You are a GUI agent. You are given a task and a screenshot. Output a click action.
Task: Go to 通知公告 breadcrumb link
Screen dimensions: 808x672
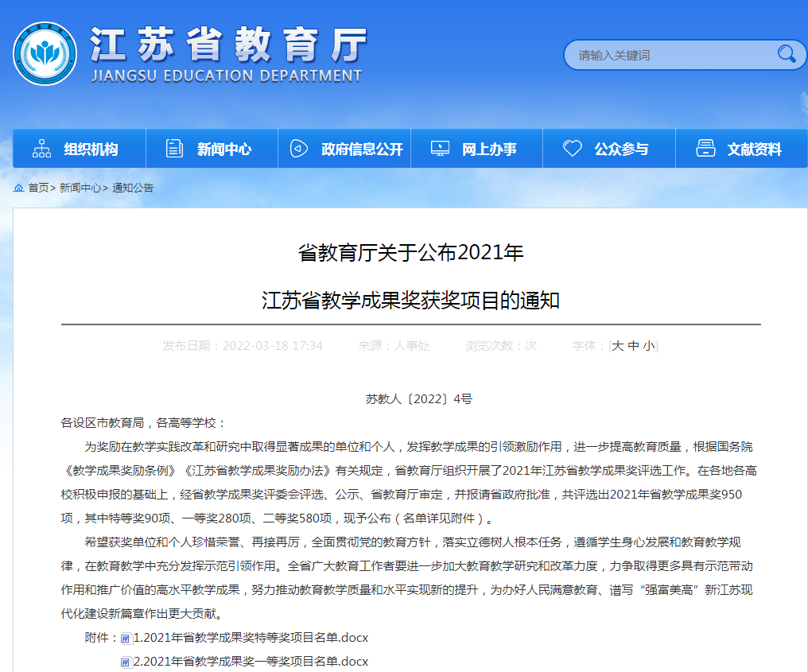[x=133, y=188]
